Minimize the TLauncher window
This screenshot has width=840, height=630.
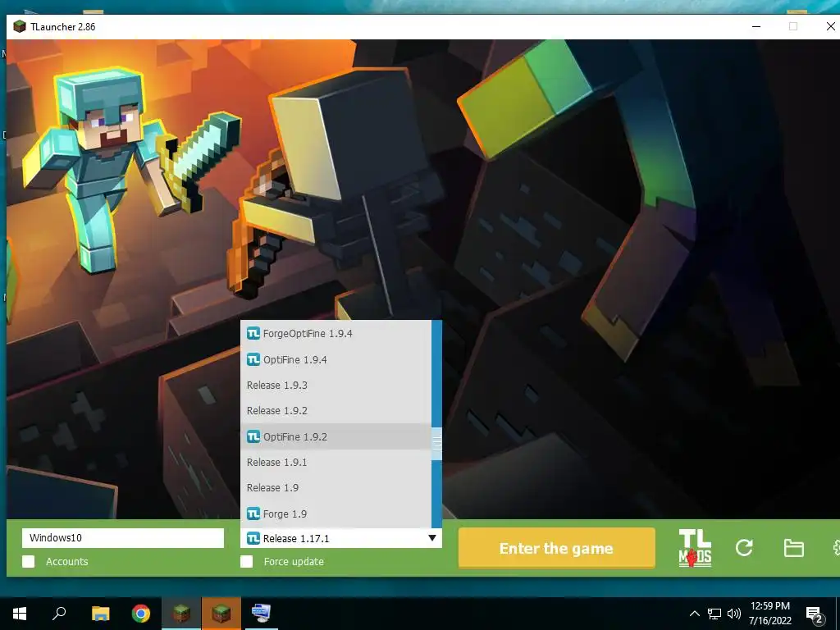(x=756, y=26)
